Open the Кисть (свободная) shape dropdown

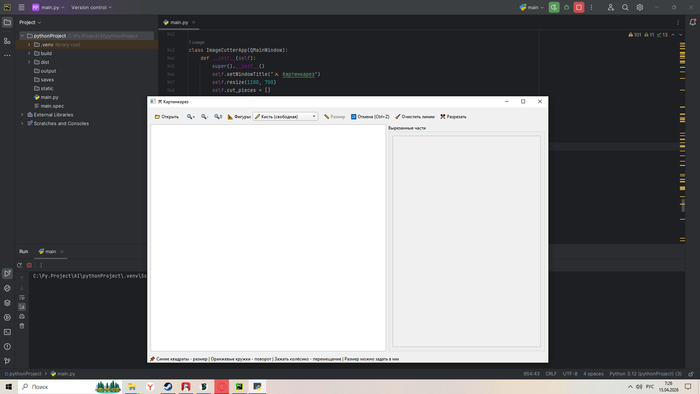click(x=286, y=116)
